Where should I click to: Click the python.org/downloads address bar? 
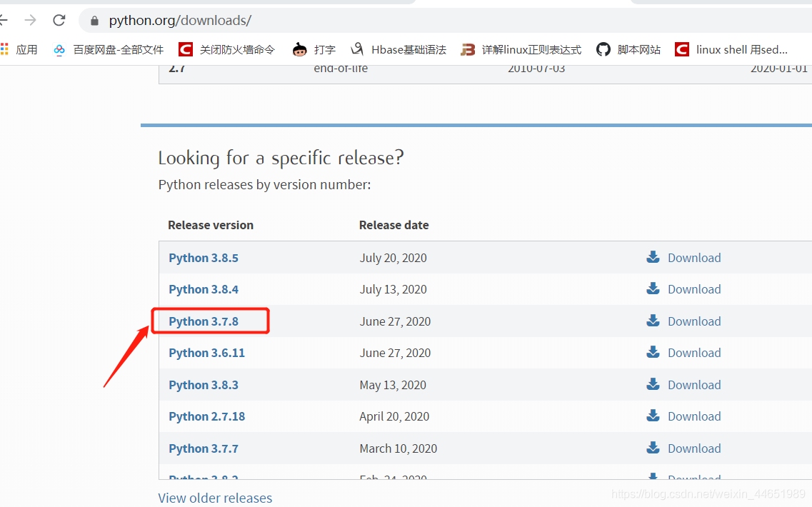tap(446, 20)
